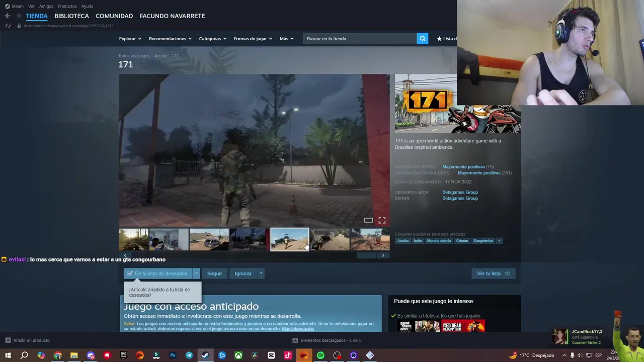This screenshot has height=362, width=644.
Task: Open the Explorar dropdown menu
Action: click(130, 39)
